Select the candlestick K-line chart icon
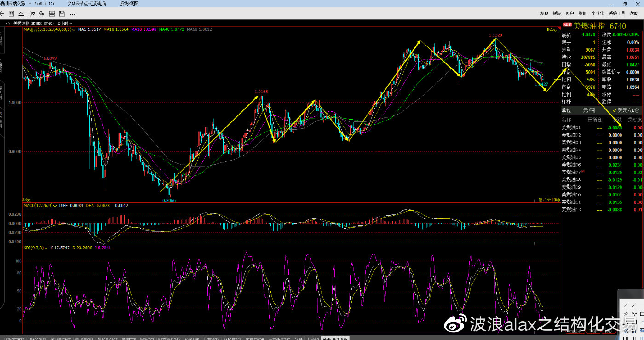644x340 pixels. (x=32, y=13)
